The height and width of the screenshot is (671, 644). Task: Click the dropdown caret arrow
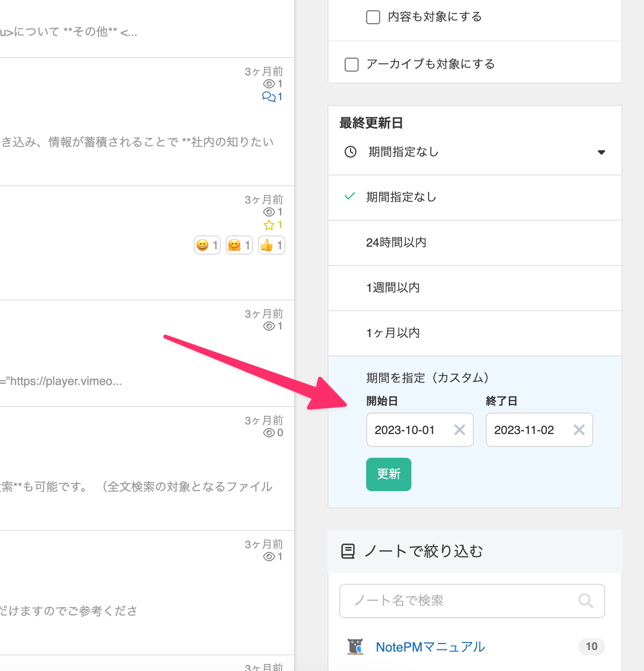pos(601,152)
